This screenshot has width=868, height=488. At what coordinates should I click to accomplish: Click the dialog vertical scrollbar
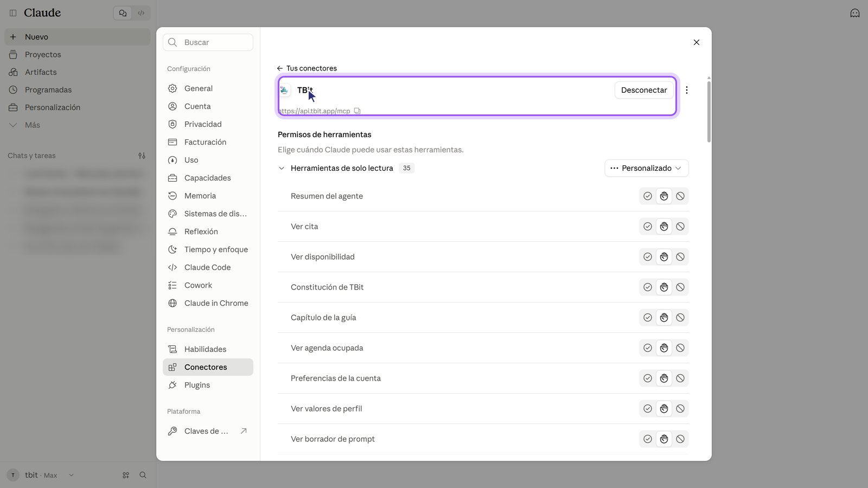pos(709,111)
